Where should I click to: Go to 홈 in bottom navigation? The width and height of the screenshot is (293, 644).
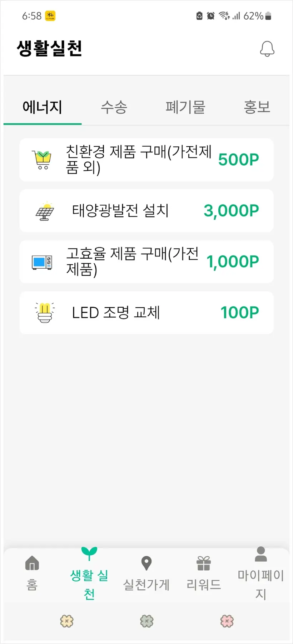(32, 572)
